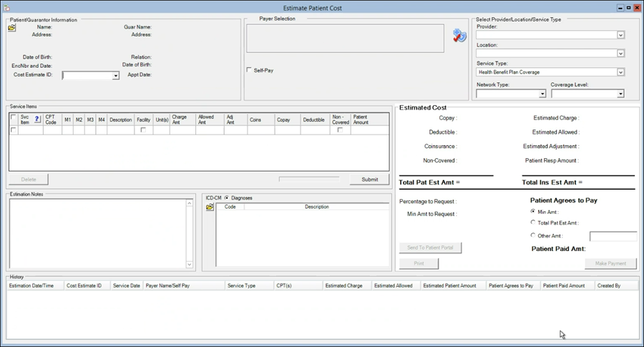
Task: Click inside the Estimation Notes text area
Action: tap(97, 234)
